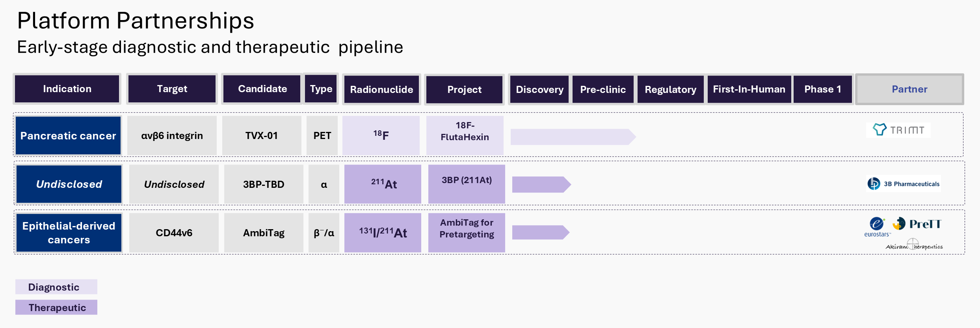980x328 pixels.
Task: Click the PreTT partner logo
Action: point(917,224)
